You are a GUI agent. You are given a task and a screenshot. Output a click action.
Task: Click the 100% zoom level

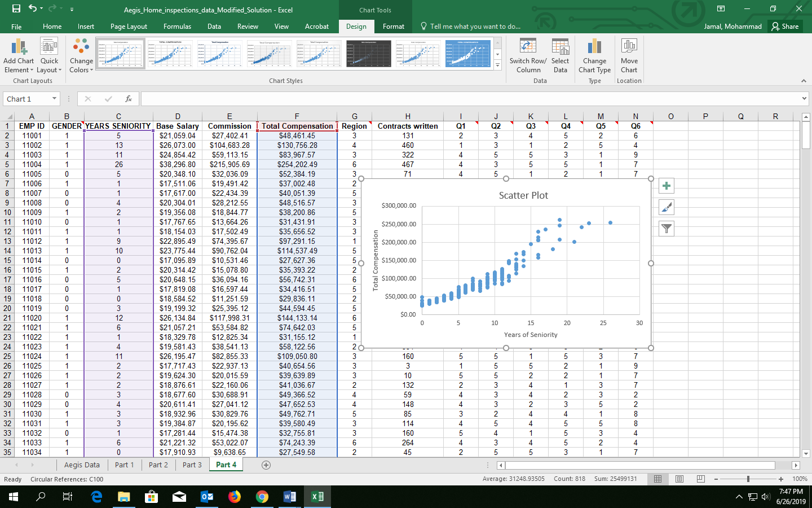pyautogui.click(x=800, y=479)
